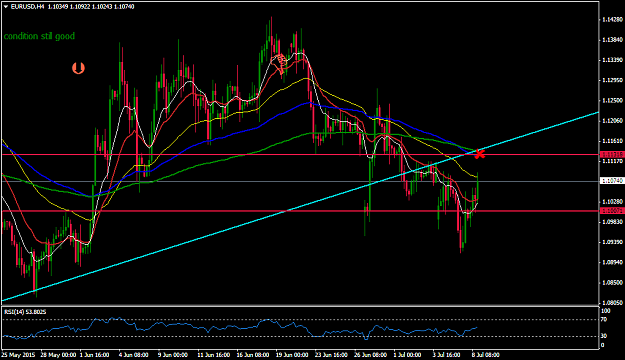Click the EURUSD,H4 chart title text
The width and height of the screenshot is (625, 360).
click(x=28, y=7)
